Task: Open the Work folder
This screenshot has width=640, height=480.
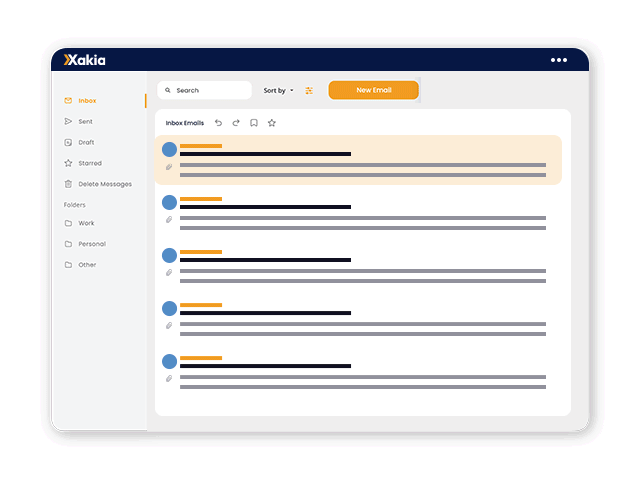Action: [86, 223]
